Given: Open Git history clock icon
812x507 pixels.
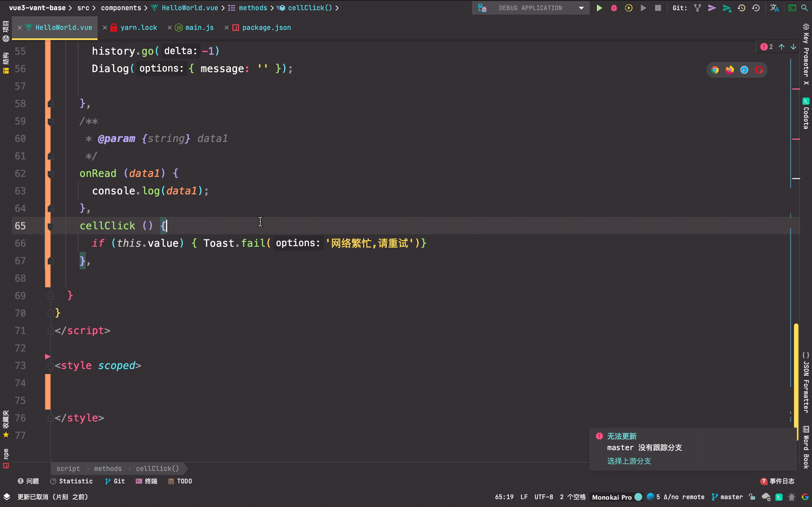Looking at the screenshot, I should [742, 8].
